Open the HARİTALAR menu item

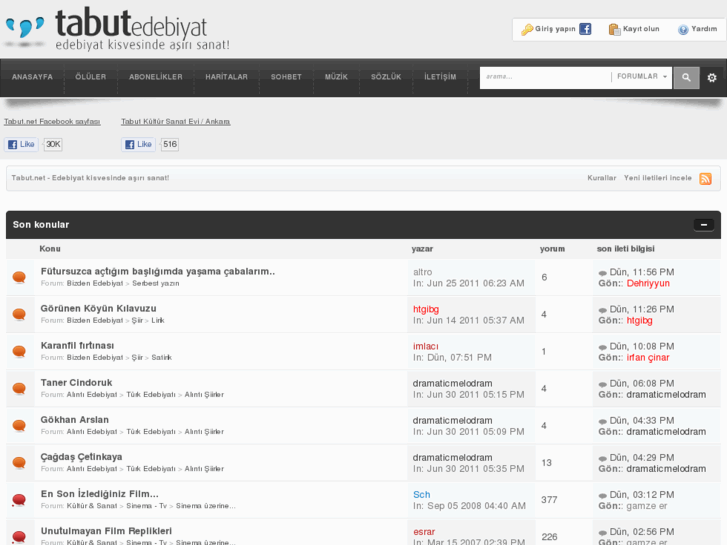tap(227, 77)
